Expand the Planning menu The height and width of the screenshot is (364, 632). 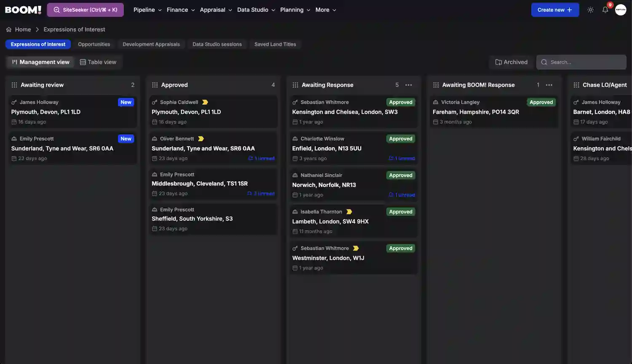click(x=295, y=10)
